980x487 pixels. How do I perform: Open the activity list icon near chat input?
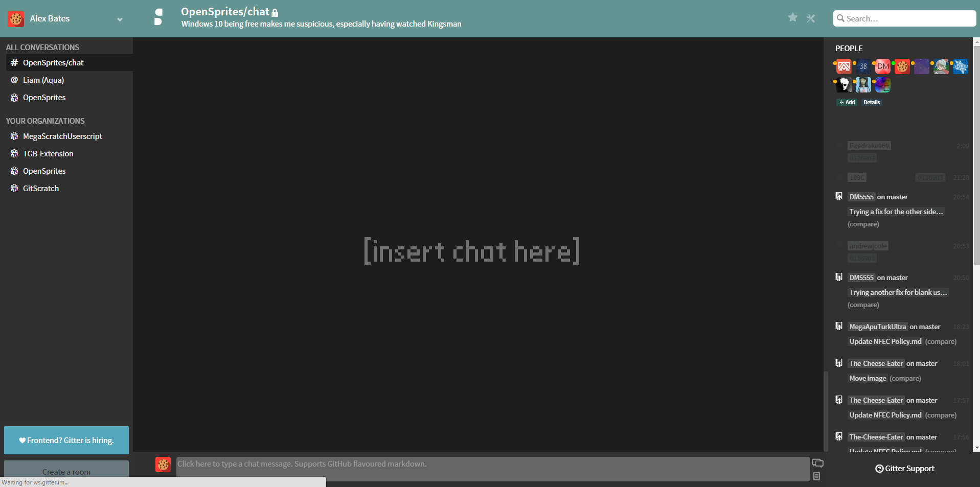[816, 476]
